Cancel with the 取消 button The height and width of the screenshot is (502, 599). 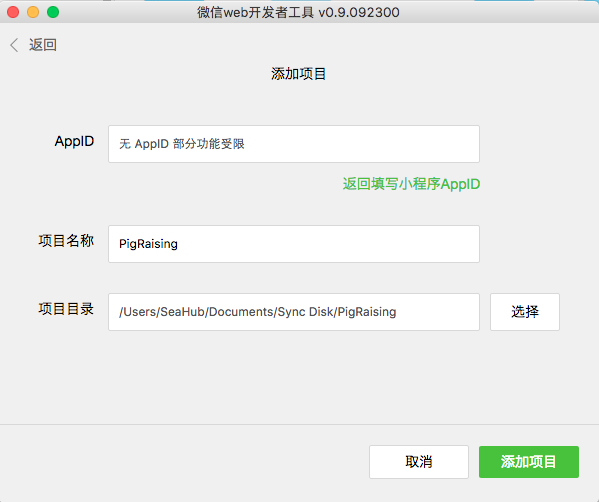(x=419, y=462)
